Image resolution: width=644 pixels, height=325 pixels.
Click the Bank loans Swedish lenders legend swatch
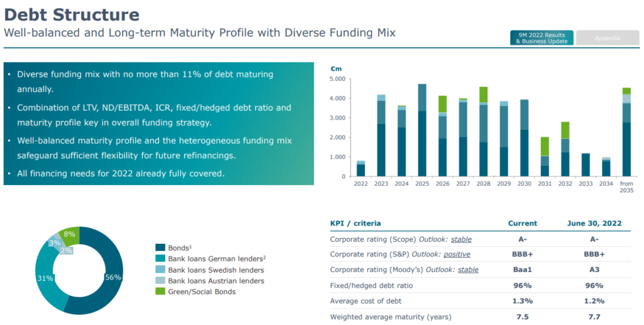160,270
